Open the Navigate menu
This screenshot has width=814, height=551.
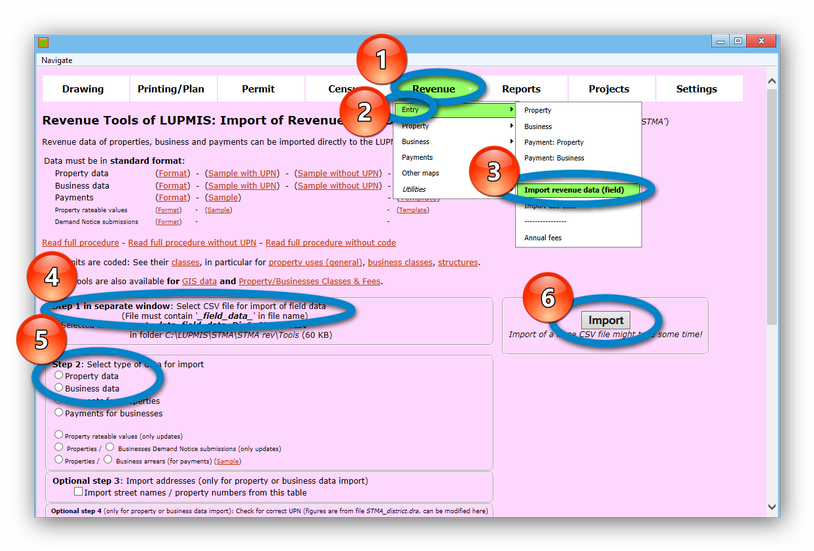(57, 60)
